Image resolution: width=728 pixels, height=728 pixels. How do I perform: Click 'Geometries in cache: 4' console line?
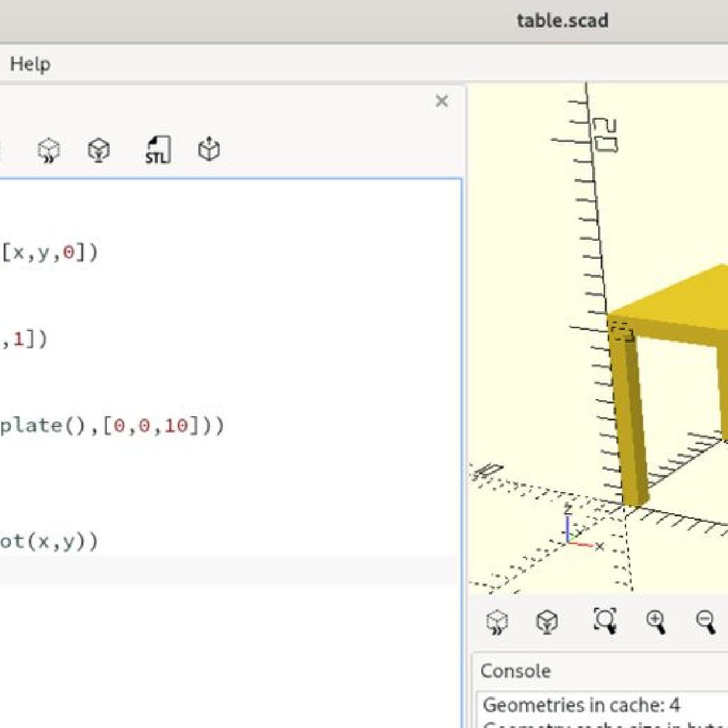pos(581,705)
